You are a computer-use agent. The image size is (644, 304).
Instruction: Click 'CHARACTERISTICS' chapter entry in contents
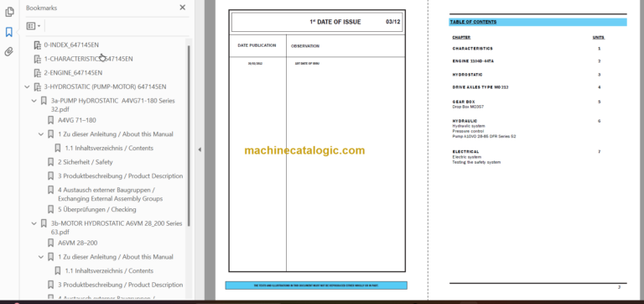(x=472, y=49)
